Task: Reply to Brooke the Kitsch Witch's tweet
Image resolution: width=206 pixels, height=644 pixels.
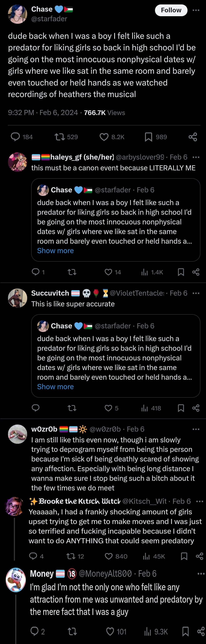Action: click(x=33, y=556)
